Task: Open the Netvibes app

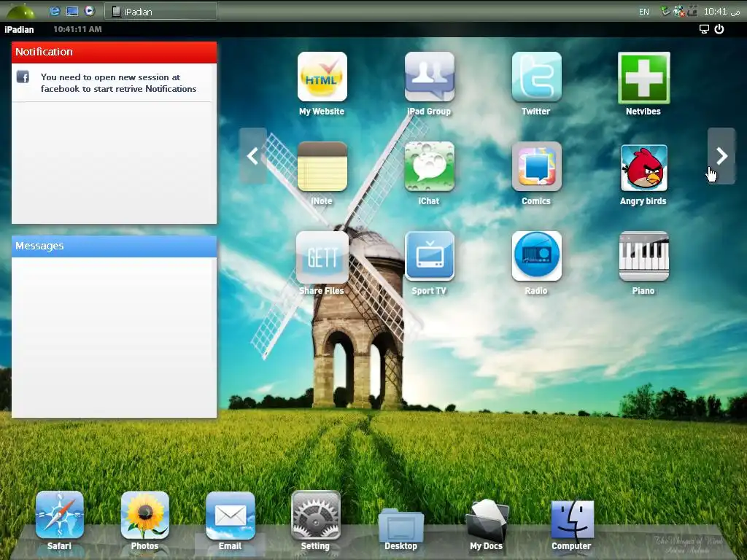Action: tap(643, 77)
